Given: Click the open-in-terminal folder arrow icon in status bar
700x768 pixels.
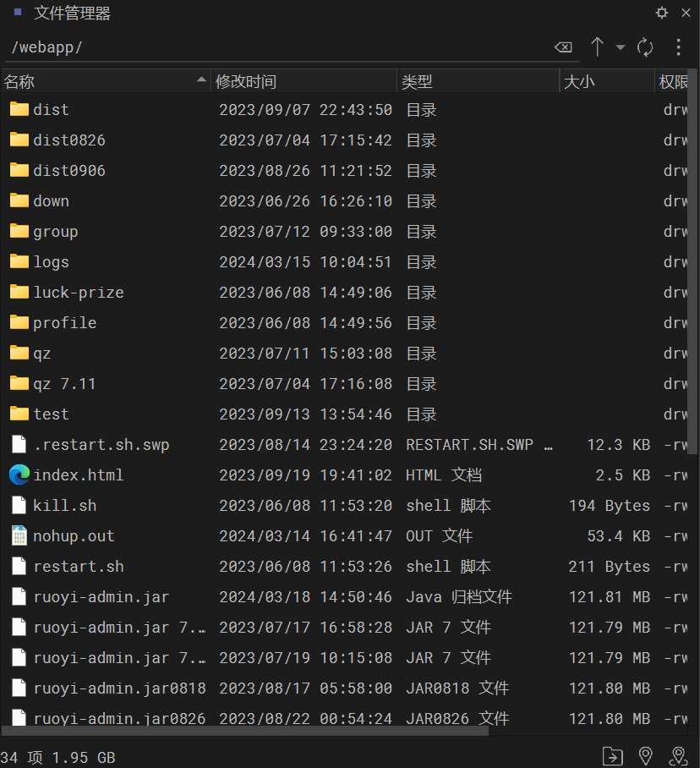Looking at the screenshot, I should (x=612, y=756).
